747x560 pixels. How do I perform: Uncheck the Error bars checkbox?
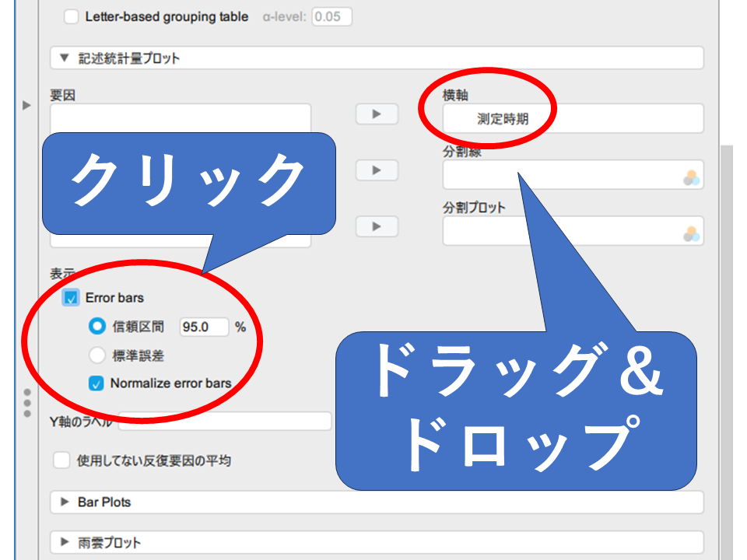point(72,297)
